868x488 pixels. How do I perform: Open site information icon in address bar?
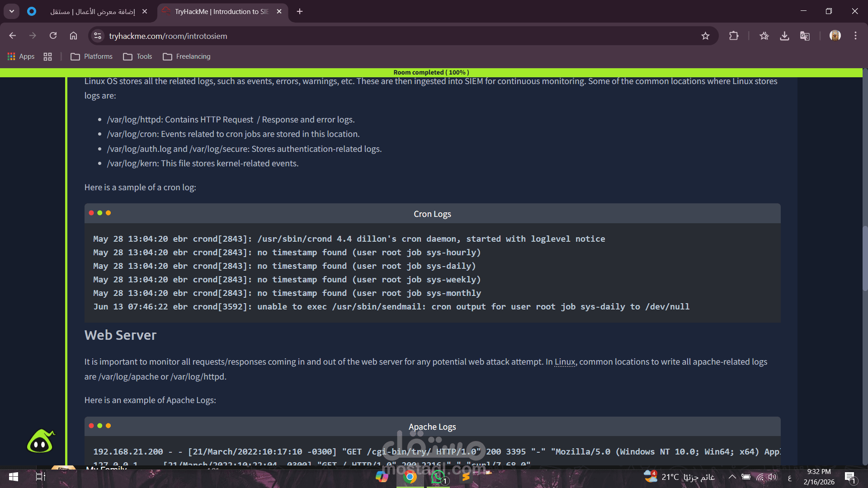tap(98, 36)
